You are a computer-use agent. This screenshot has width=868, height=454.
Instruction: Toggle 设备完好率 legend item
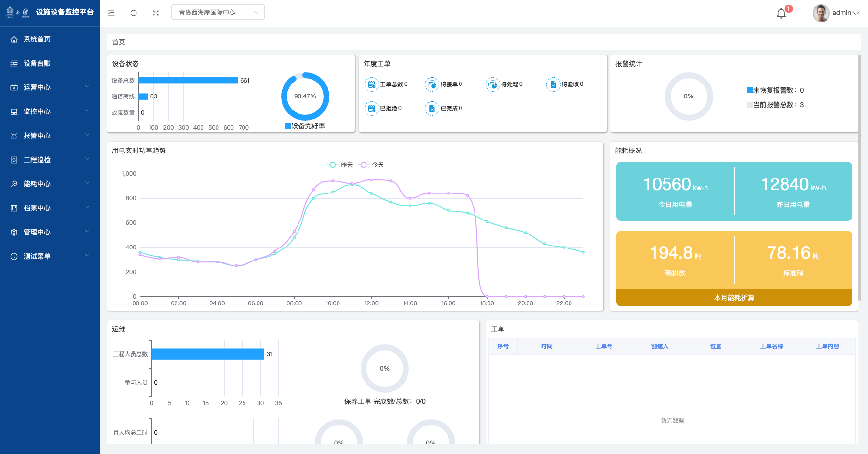click(305, 126)
